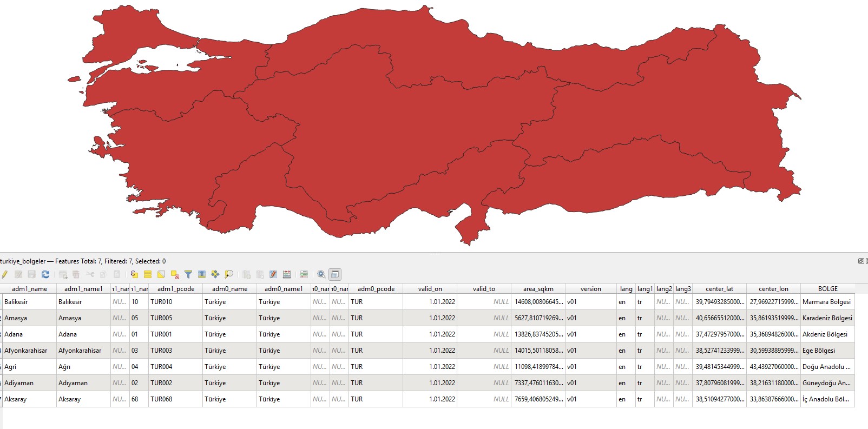
Task: Toggle editing mode with the pencil icon
Action: point(4,274)
